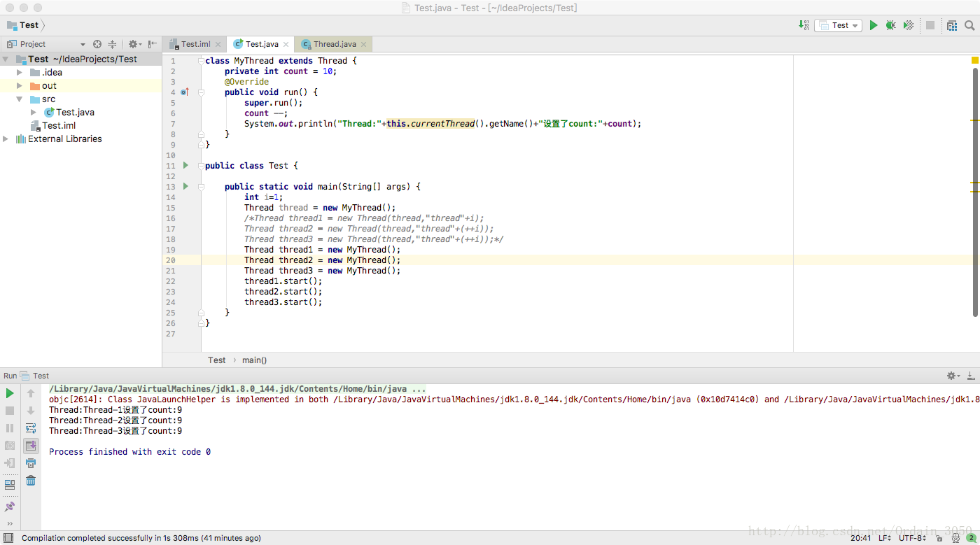Expand Test.java node in tree
Image resolution: width=980 pixels, height=545 pixels.
34,112
